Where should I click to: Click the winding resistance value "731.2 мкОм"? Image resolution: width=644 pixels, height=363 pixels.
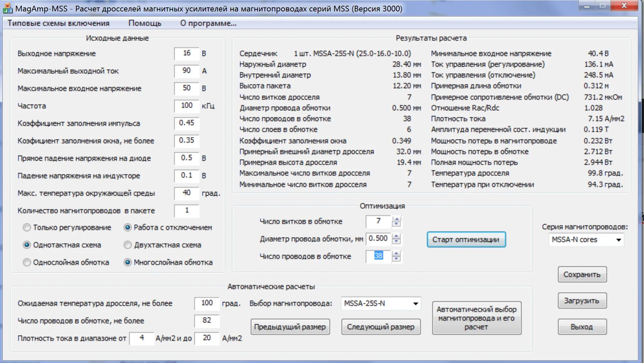click(603, 97)
